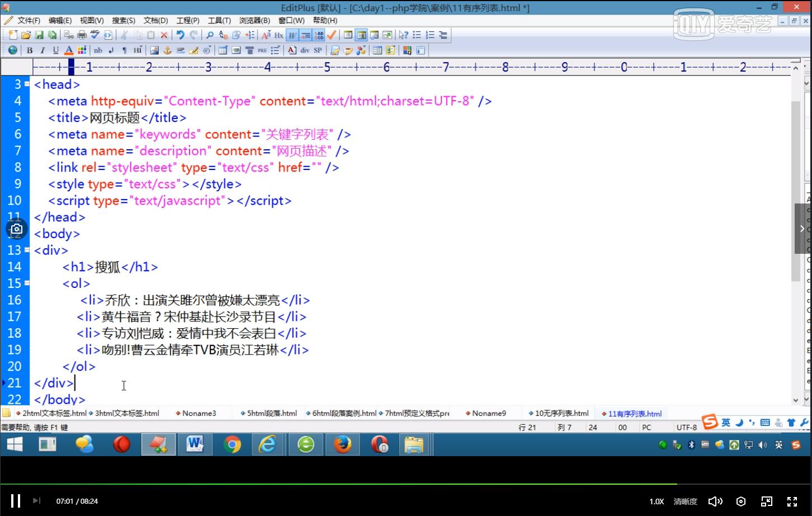Take a video snapshot with camera icon
This screenshot has width=812, height=516.
click(x=17, y=229)
